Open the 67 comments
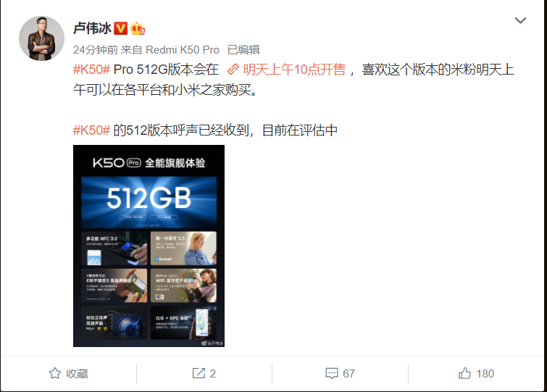547x392 pixels. (348, 373)
